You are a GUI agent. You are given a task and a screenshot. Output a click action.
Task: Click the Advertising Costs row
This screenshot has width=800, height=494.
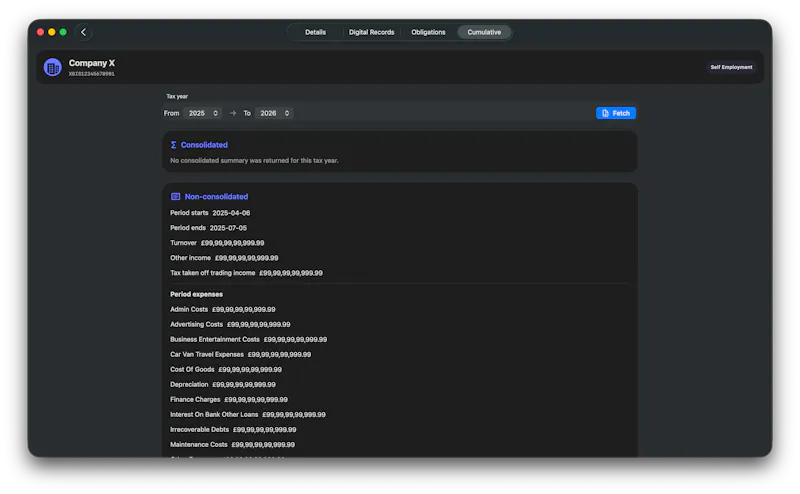tap(230, 324)
